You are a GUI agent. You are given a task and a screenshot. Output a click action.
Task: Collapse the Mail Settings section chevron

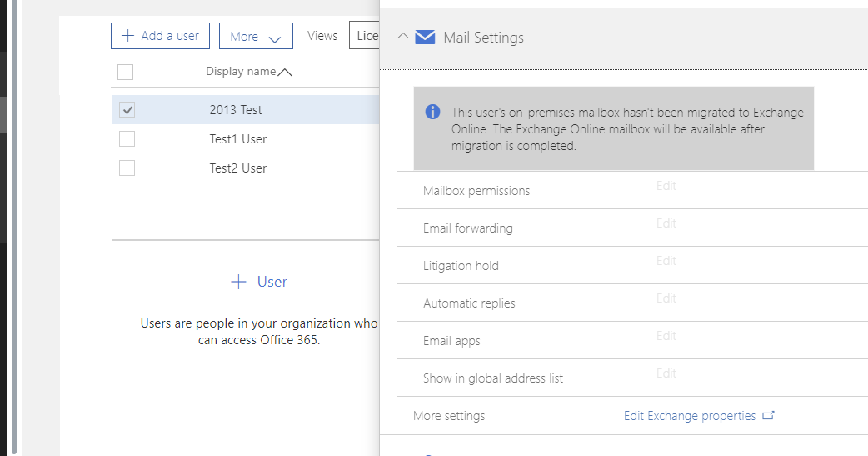[x=403, y=36]
